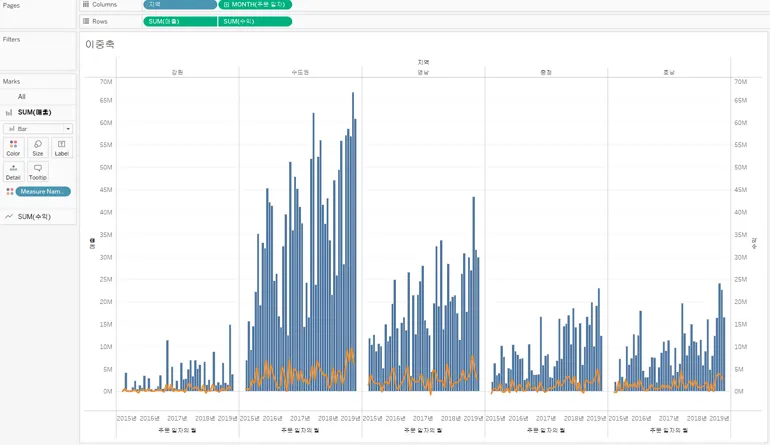Click the dropdown arrow on mark type selector
This screenshot has width=770, height=445.
[68, 129]
